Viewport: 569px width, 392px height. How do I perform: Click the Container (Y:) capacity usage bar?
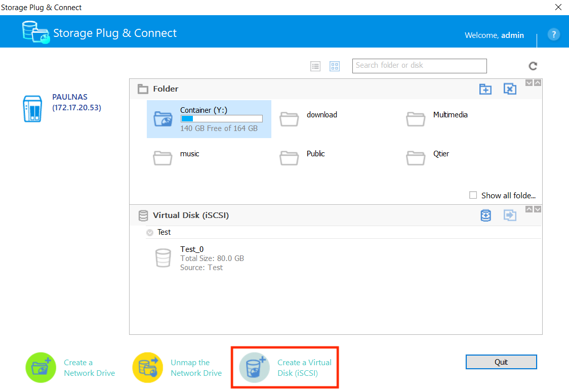pos(221,118)
